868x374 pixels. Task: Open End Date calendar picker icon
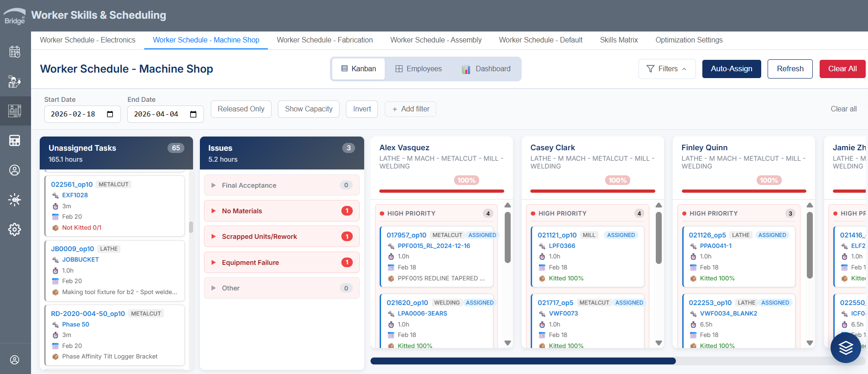click(193, 114)
